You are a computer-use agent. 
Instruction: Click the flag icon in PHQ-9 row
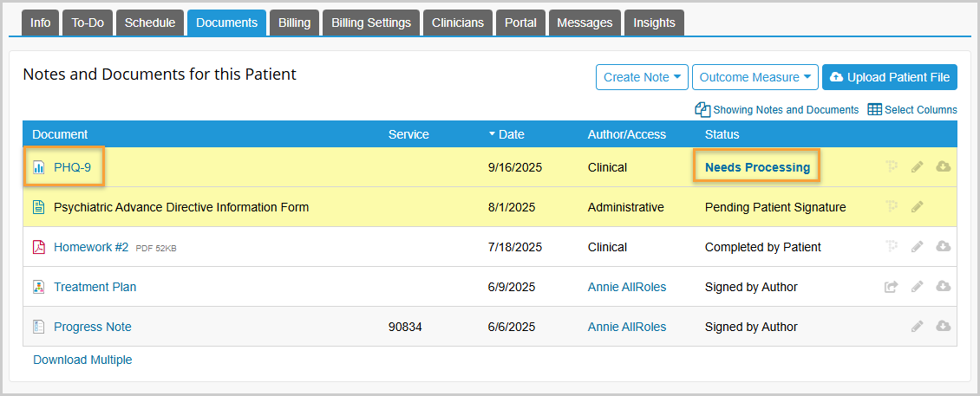[891, 167]
